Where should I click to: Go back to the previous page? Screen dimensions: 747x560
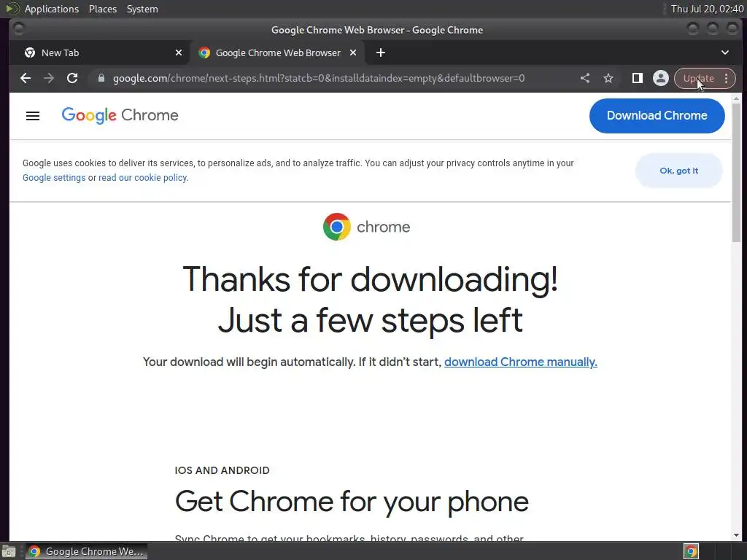[x=26, y=78]
